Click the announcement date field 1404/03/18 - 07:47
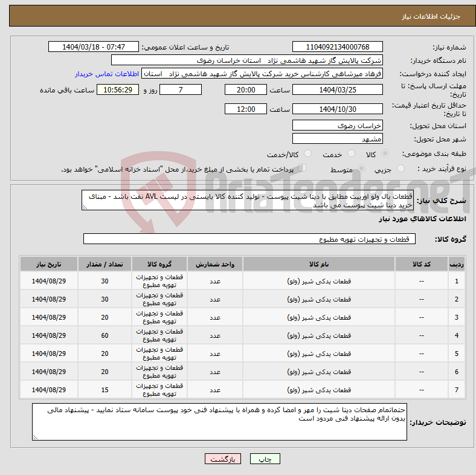Image resolution: width=476 pixels, height=475 pixels. coord(94,47)
